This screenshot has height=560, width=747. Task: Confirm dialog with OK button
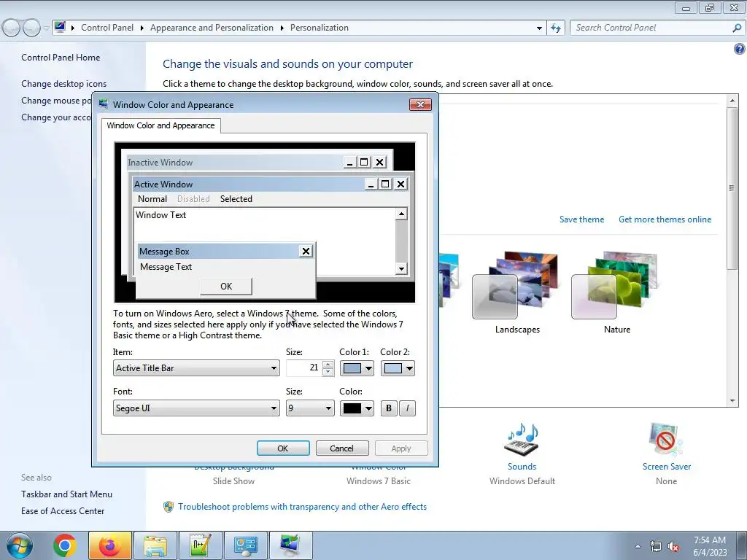(x=283, y=448)
